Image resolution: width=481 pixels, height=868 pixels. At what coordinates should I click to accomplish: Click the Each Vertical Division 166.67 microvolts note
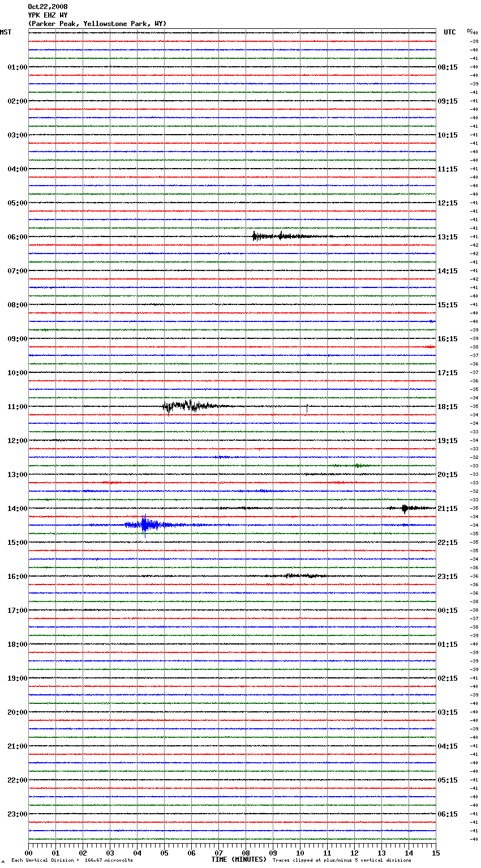[72, 861]
